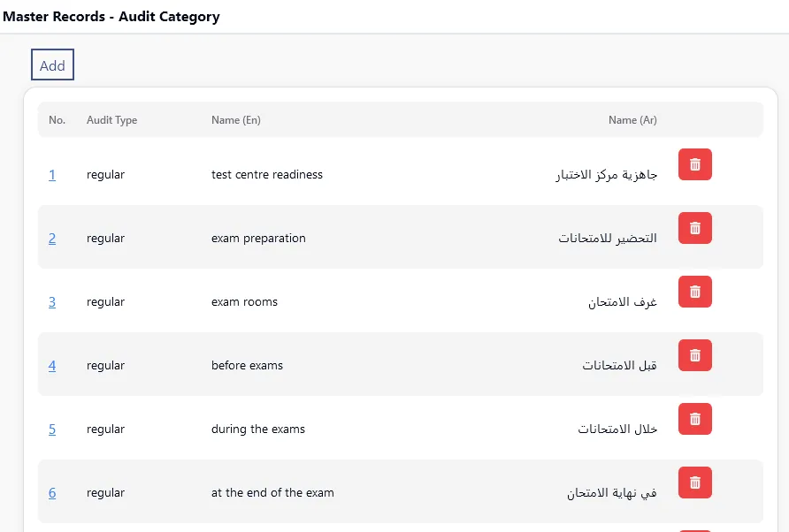This screenshot has height=532, width=789.
Task: Click the "No." column header
Action: 57,119
